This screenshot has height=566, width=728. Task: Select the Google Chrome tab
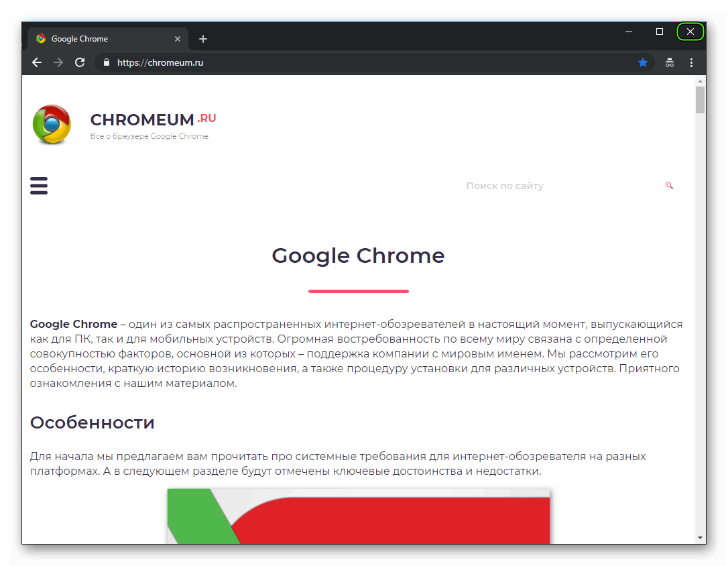[101, 39]
